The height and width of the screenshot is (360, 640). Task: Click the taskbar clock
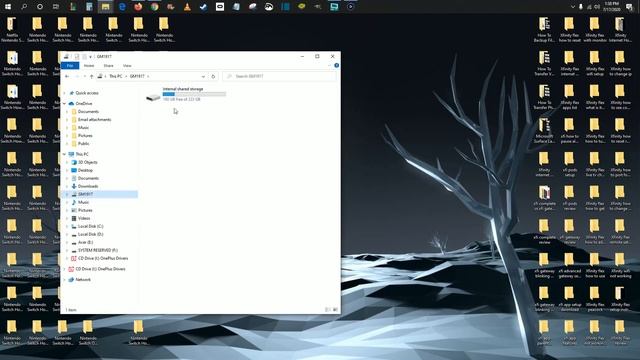pyautogui.click(x=611, y=7)
